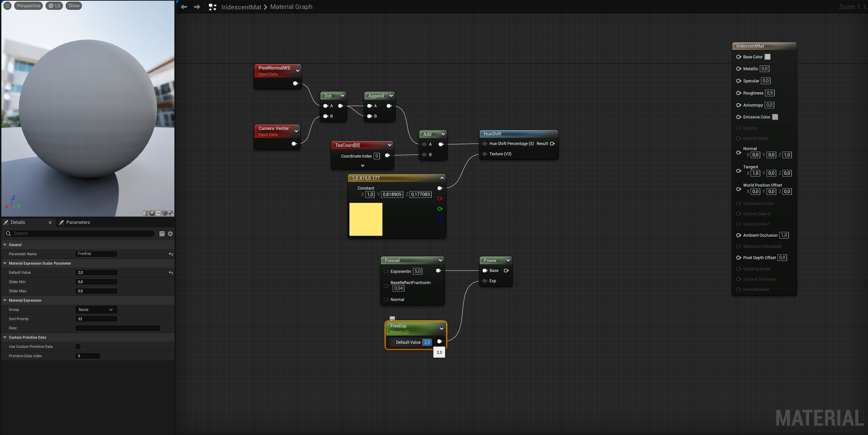This screenshot has width=868, height=435.
Task: Navigate back with the left arrow
Action: point(184,7)
